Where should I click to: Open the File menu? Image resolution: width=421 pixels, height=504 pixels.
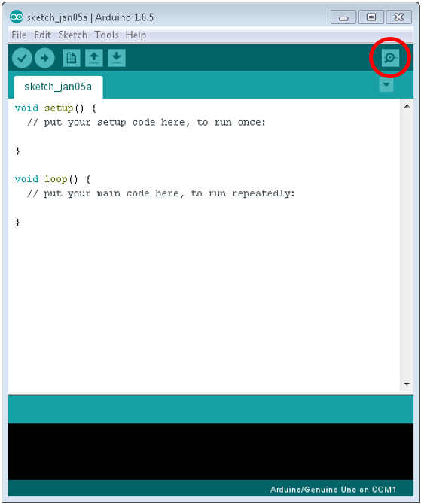click(19, 35)
